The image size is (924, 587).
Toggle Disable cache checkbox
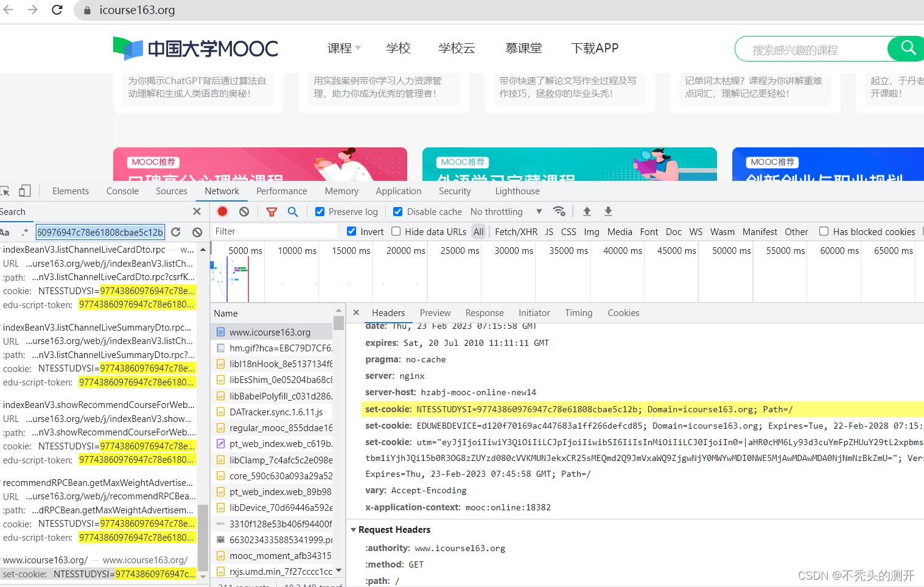(x=397, y=211)
